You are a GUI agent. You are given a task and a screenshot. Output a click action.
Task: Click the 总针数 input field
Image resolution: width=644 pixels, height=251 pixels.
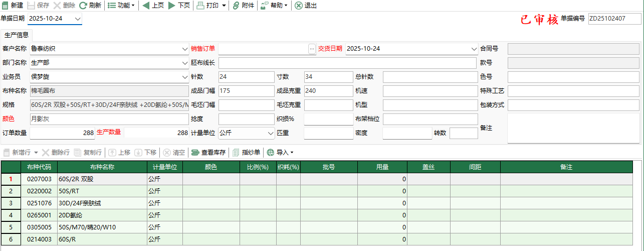click(x=430, y=77)
